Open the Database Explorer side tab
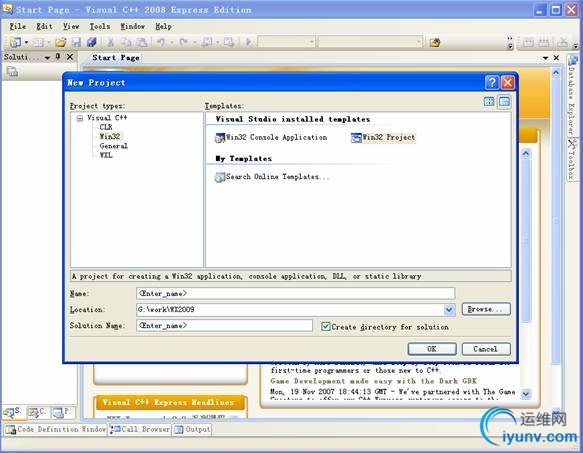This screenshot has width=583, height=453. click(x=572, y=96)
